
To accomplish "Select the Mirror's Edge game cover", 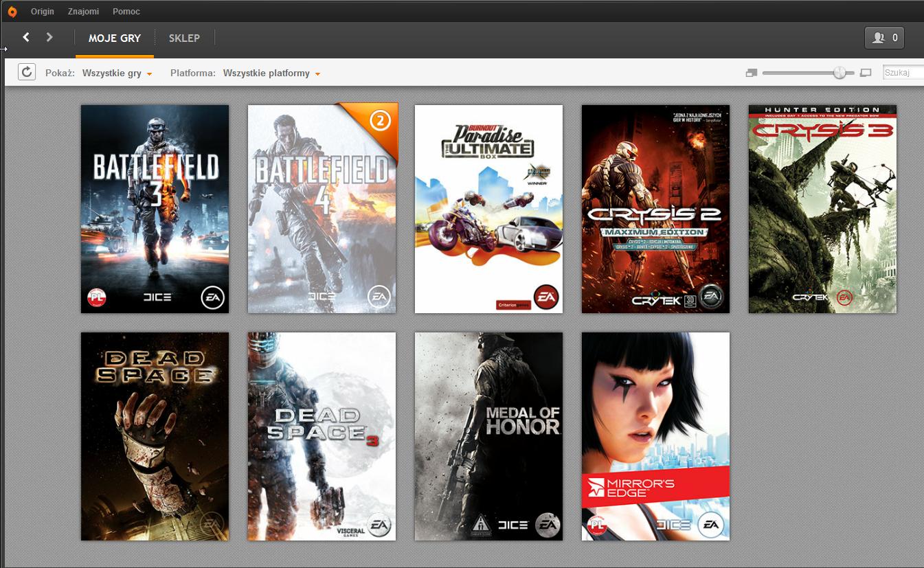I will (x=655, y=437).
